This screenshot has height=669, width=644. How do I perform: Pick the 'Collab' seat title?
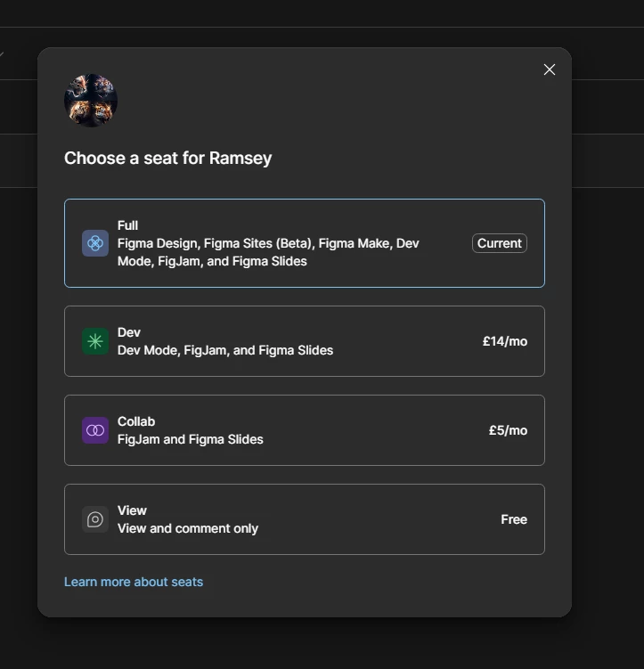coord(136,421)
